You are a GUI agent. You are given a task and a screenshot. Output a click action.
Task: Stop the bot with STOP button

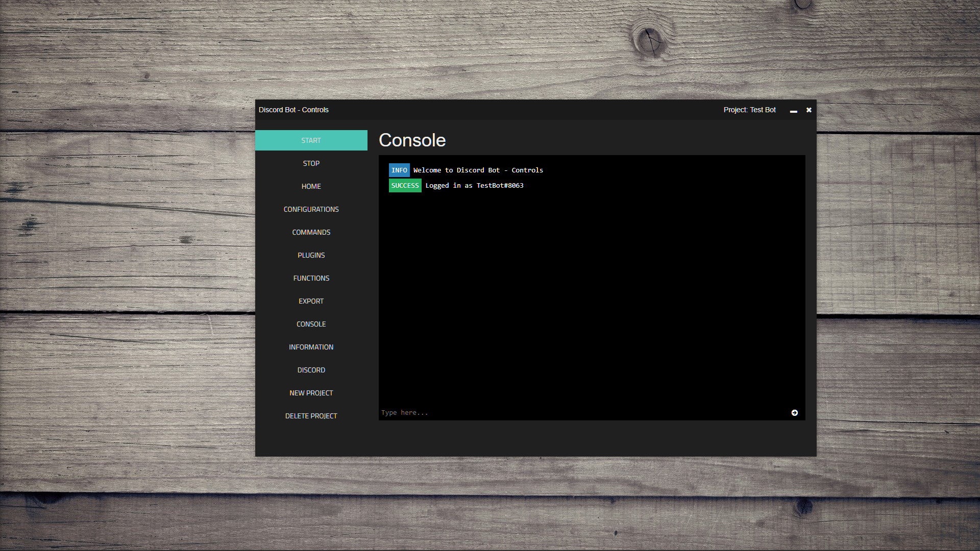(311, 163)
